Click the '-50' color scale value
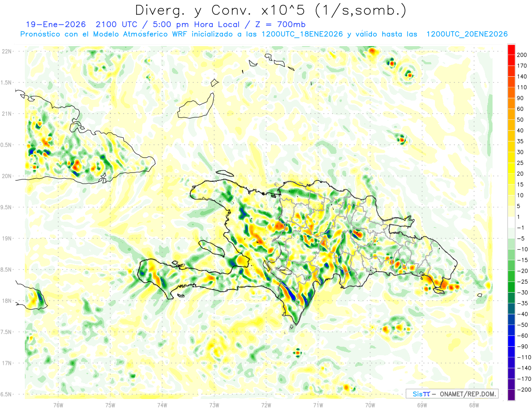Screen dimensions: 532x411 (522, 325)
